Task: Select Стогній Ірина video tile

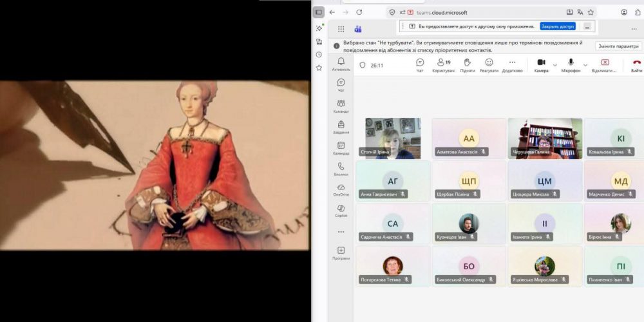Action: click(x=393, y=138)
